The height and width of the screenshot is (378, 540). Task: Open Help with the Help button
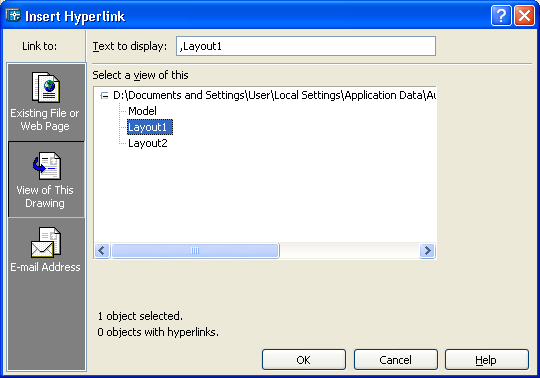[x=487, y=360]
